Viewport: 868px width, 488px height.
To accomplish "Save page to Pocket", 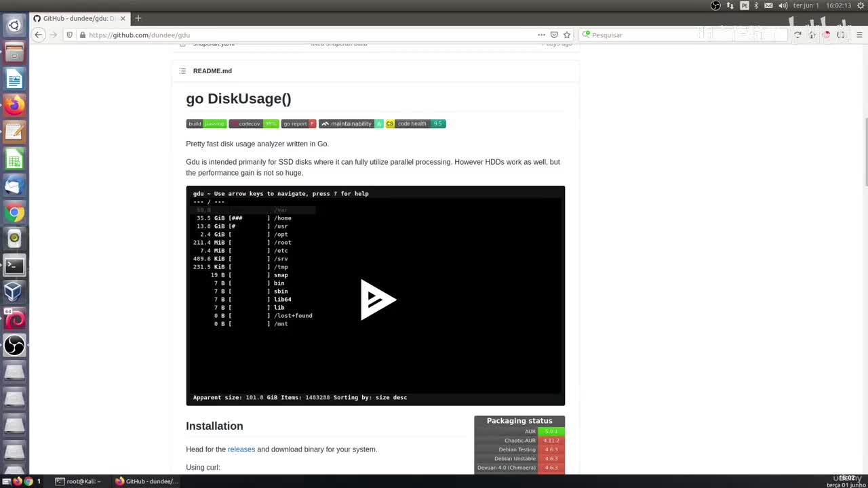I will click(x=554, y=35).
